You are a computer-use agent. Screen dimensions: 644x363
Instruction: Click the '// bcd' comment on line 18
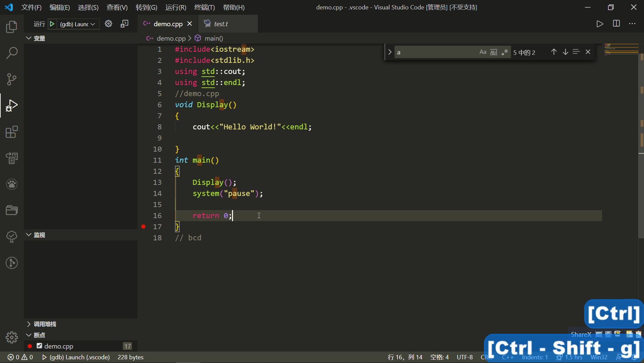pos(188,238)
